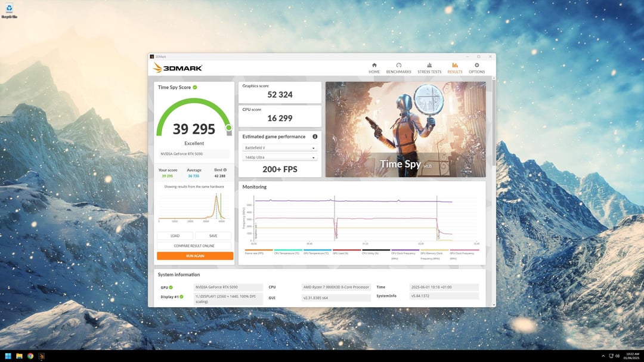Screen dimensions: 644x362
Task: Toggle CPU Utility (%) legend in Monitoring
Action: pyautogui.click(x=375, y=252)
